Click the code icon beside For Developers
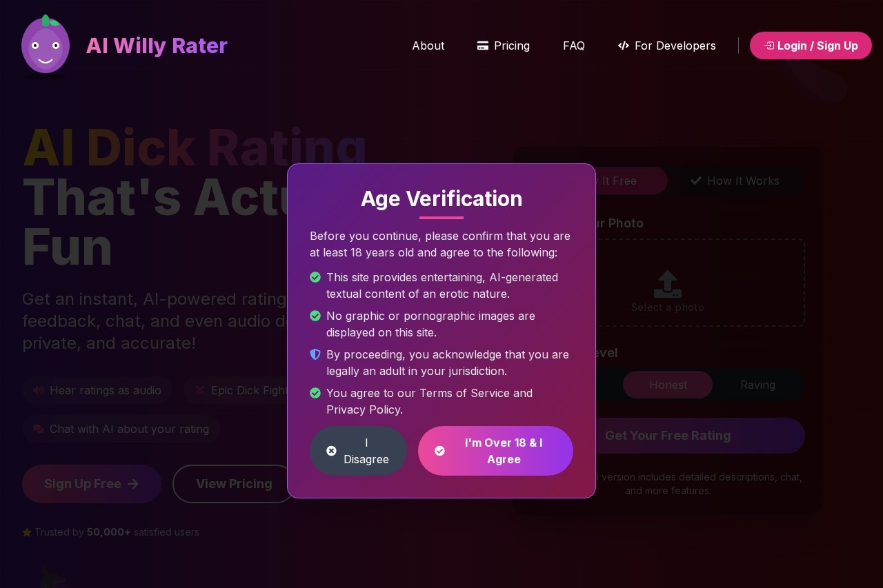Image resolution: width=883 pixels, height=588 pixels. 624,45
